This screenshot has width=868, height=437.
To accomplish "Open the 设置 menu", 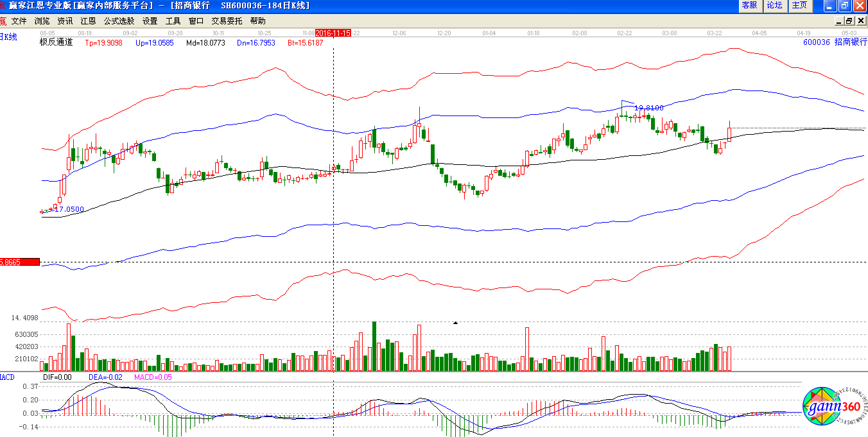I will (150, 21).
